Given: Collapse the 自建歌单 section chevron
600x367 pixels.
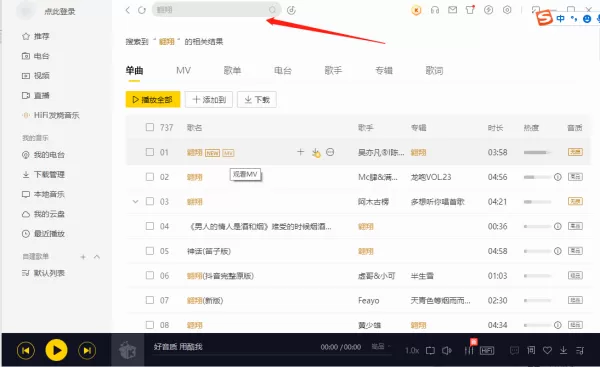Looking at the screenshot, I should 97,257.
